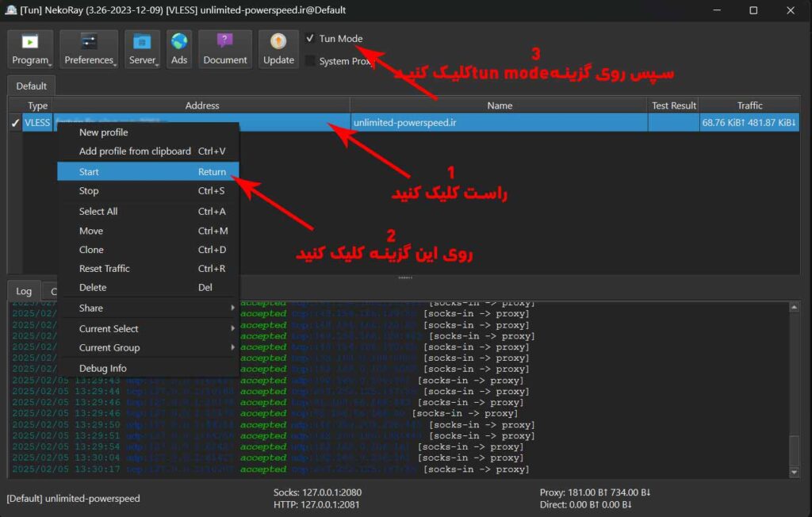Image resolution: width=812 pixels, height=517 pixels.
Task: Open the Ads section
Action: [179, 48]
